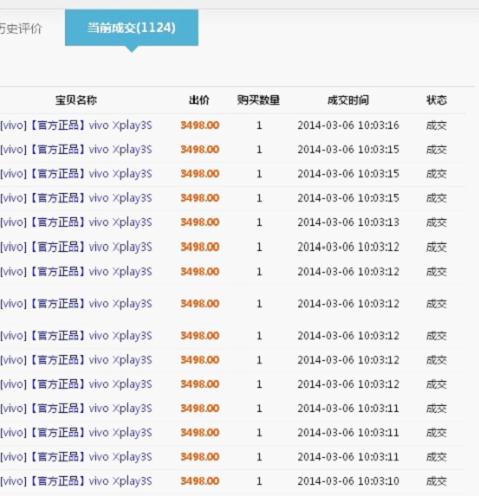Open the 历史评价 tab
Screen dimensions: 479x496
pos(21,29)
